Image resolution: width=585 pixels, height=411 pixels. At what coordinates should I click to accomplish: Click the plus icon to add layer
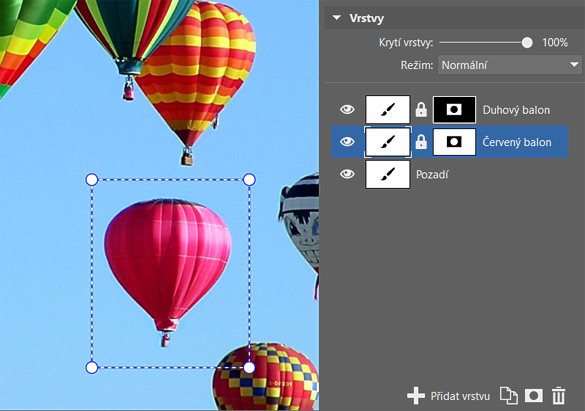[x=416, y=396]
